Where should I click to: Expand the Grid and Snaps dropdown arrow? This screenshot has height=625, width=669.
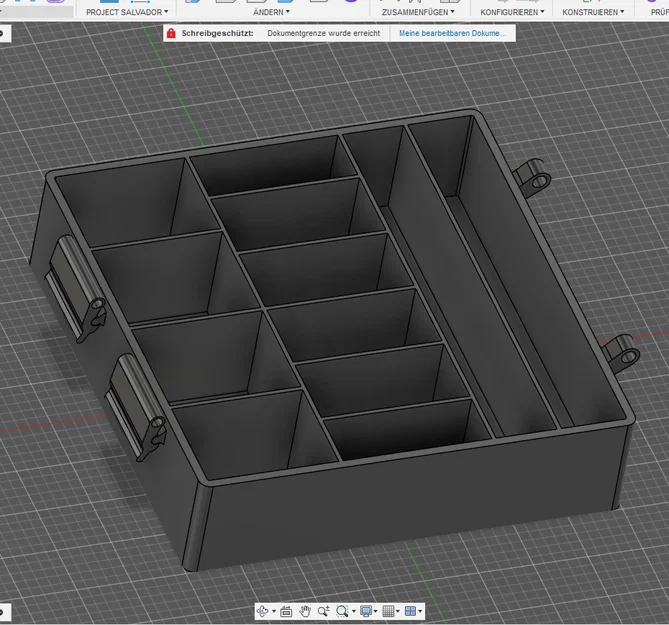398,611
